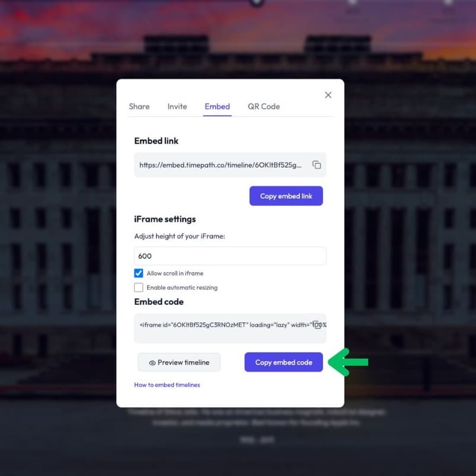Enable automatic resizing checkbox
Image resolution: width=476 pixels, height=476 pixels.
tap(139, 287)
